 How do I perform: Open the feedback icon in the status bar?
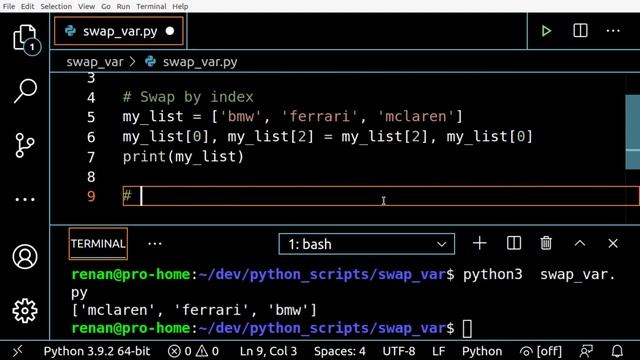586,351
